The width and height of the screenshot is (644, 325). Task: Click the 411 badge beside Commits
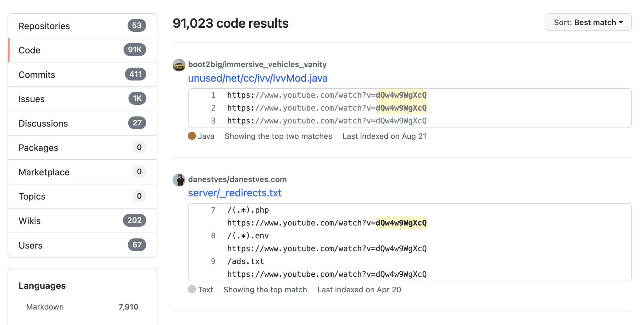click(x=136, y=74)
